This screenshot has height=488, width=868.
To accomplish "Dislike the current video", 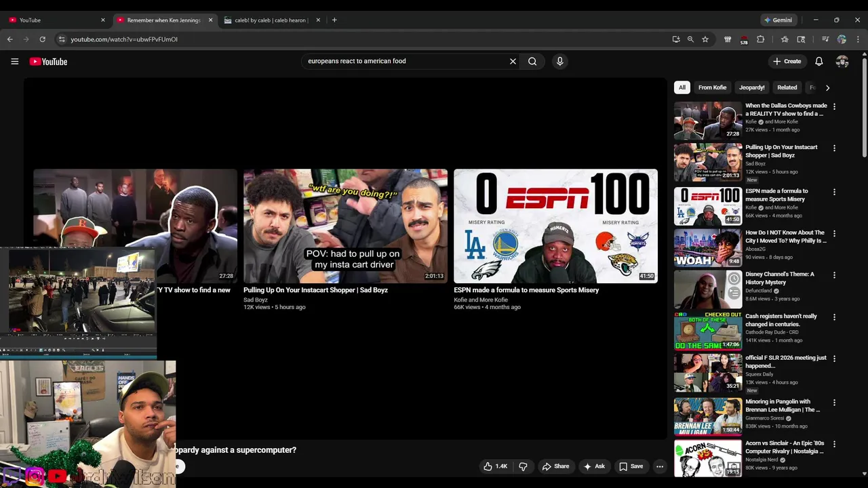I will (523, 466).
